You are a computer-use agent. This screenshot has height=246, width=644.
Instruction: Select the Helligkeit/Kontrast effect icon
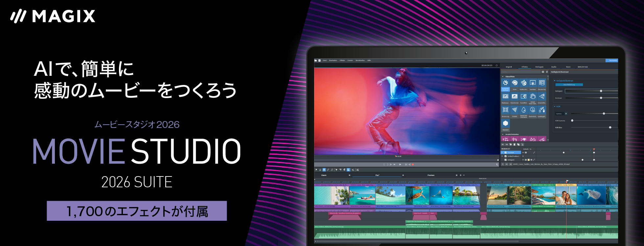pos(505,83)
